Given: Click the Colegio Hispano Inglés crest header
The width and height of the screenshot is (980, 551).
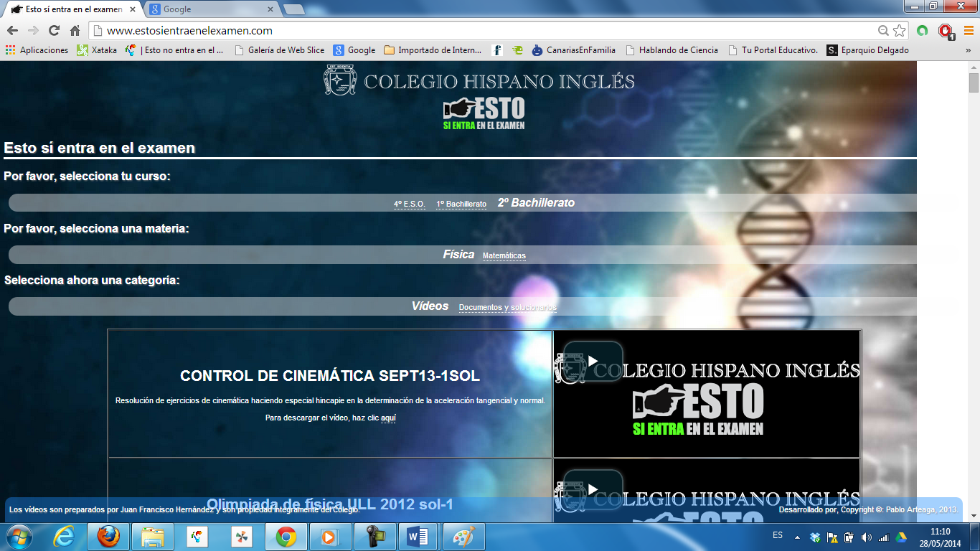Looking at the screenshot, I should coord(479,80).
